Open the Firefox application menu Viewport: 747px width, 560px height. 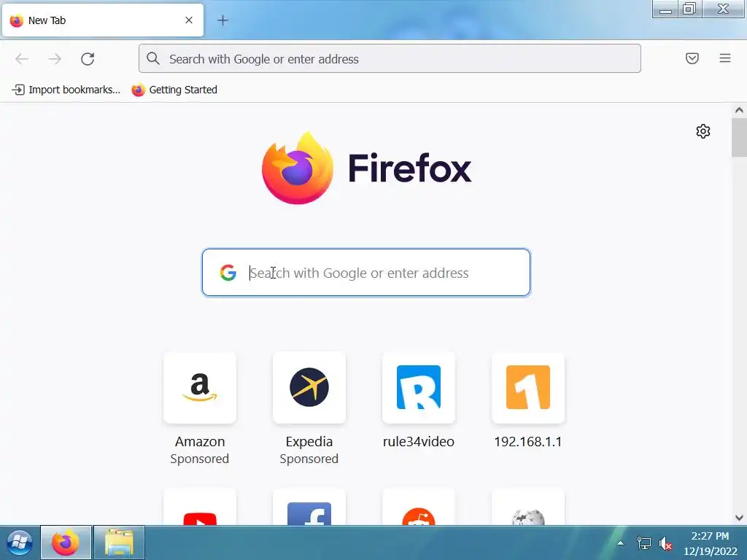pyautogui.click(x=724, y=58)
